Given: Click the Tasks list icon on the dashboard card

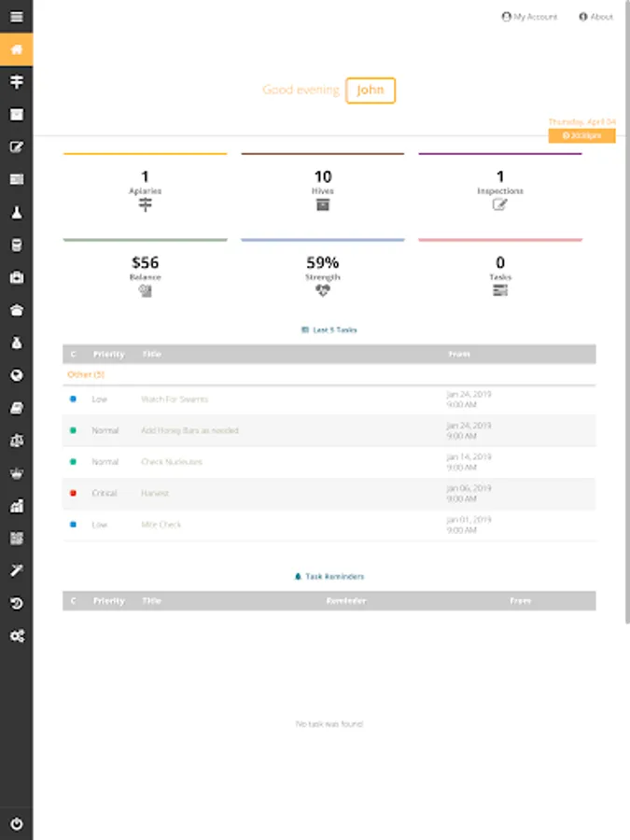Looking at the screenshot, I should pos(500,290).
